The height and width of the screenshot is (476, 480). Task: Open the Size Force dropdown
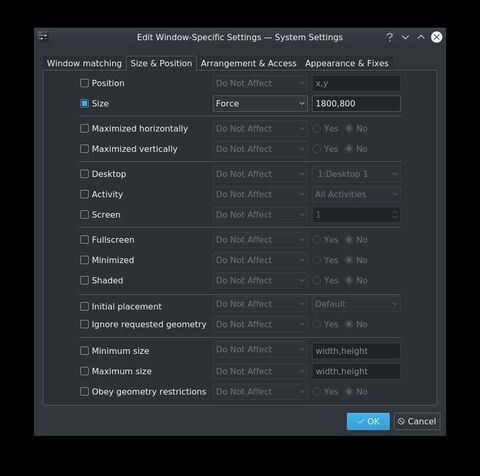point(260,103)
